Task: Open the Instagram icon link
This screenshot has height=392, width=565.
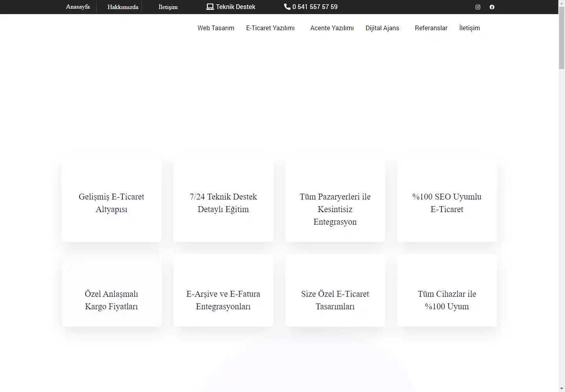Action: point(478,7)
